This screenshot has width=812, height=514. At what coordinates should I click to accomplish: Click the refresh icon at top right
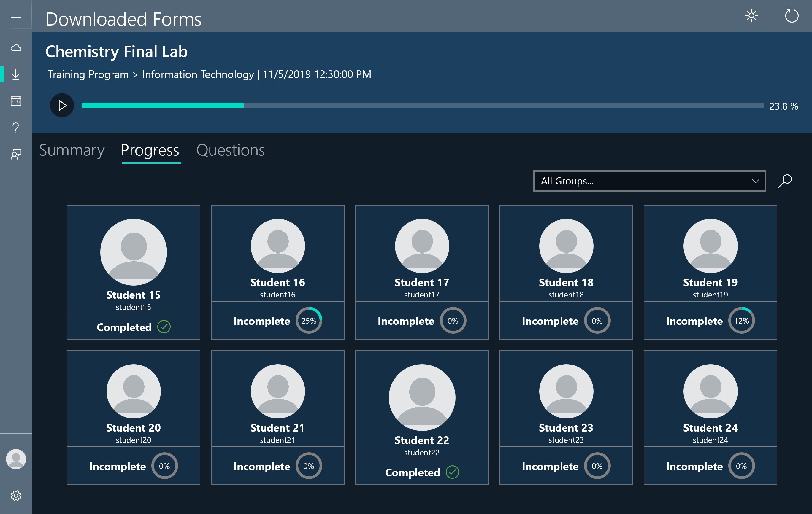791,16
